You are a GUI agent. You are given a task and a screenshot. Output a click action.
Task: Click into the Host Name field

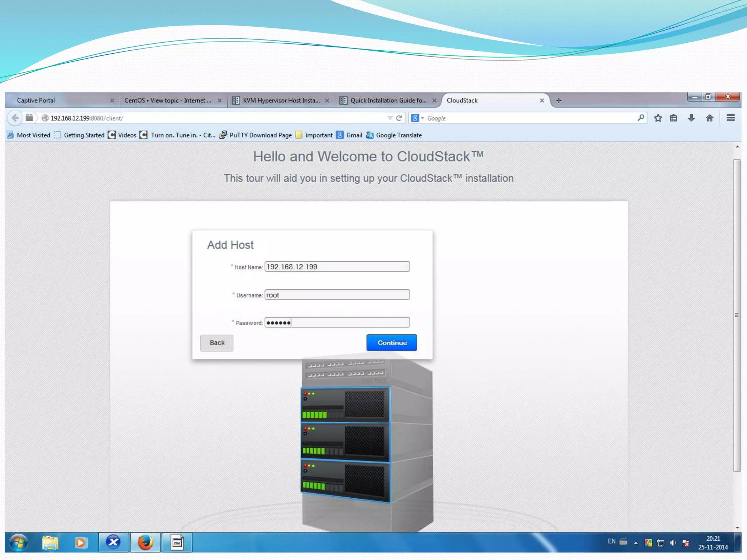(x=337, y=267)
